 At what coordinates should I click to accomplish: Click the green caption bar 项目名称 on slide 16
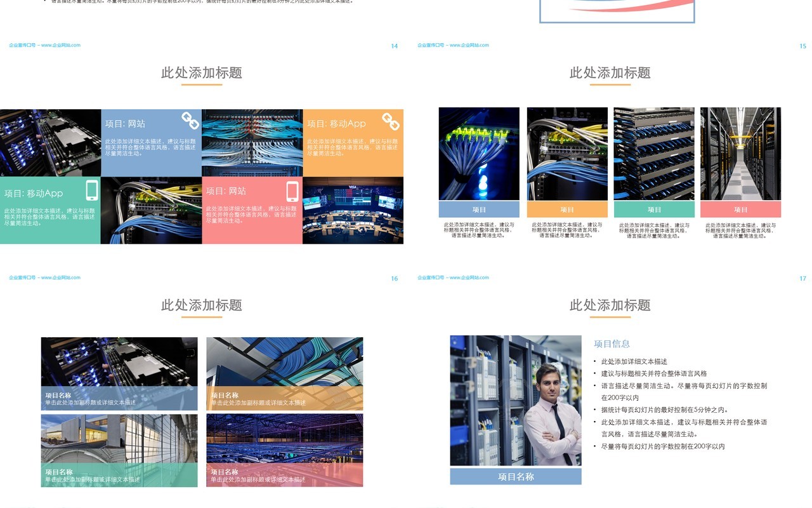[119, 475]
